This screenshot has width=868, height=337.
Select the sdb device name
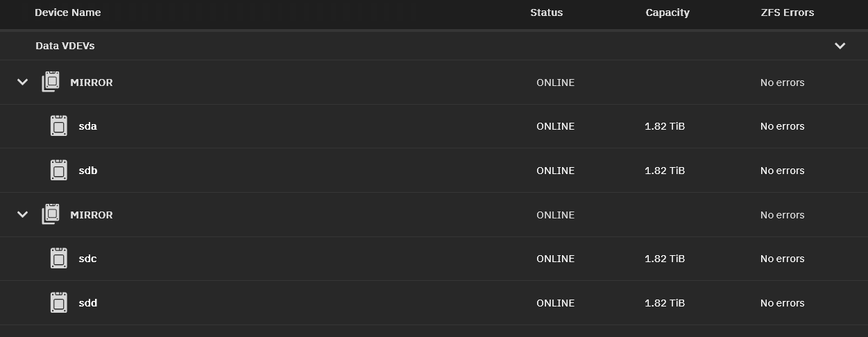point(88,171)
